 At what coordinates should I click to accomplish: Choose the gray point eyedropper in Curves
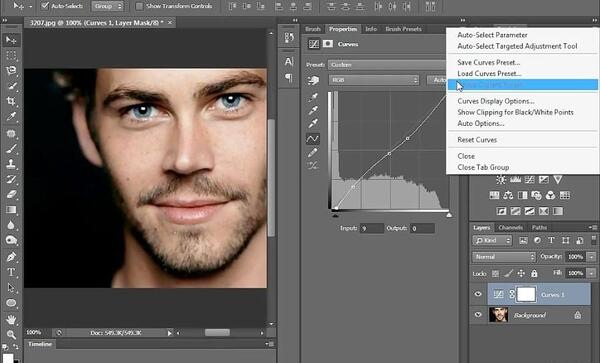click(x=313, y=110)
